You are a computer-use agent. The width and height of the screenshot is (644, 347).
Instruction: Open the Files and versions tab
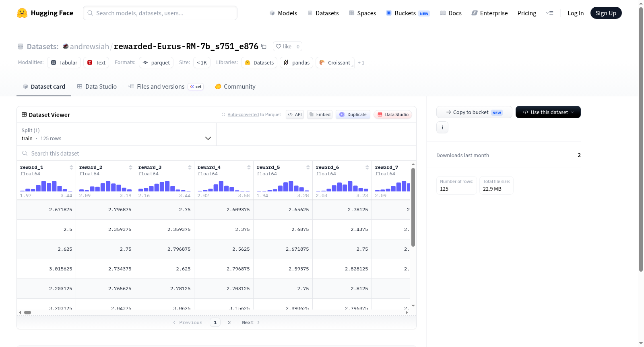coord(166,87)
